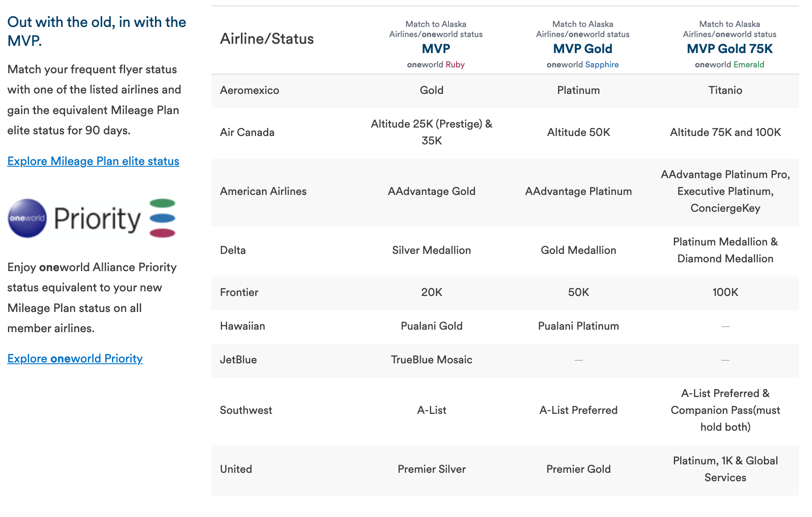Open Explore Mileage Plan elite status link
Image resolution: width=812 pixels, height=517 pixels.
click(x=93, y=161)
